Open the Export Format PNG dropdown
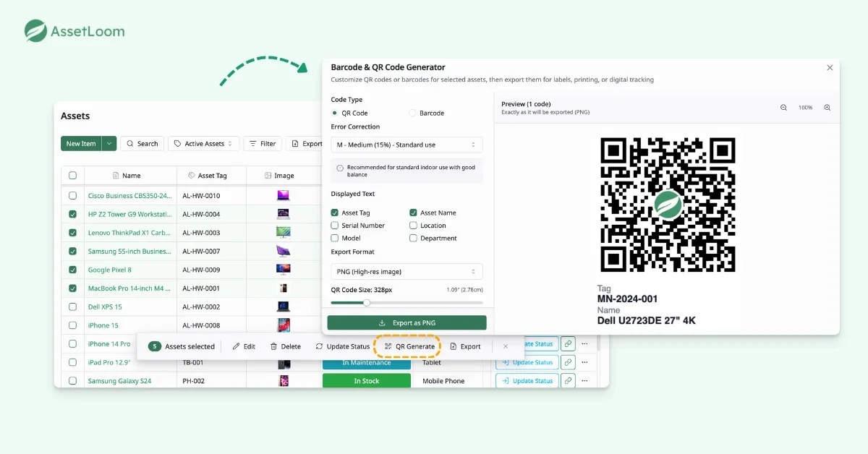868x454 pixels. 407,272
